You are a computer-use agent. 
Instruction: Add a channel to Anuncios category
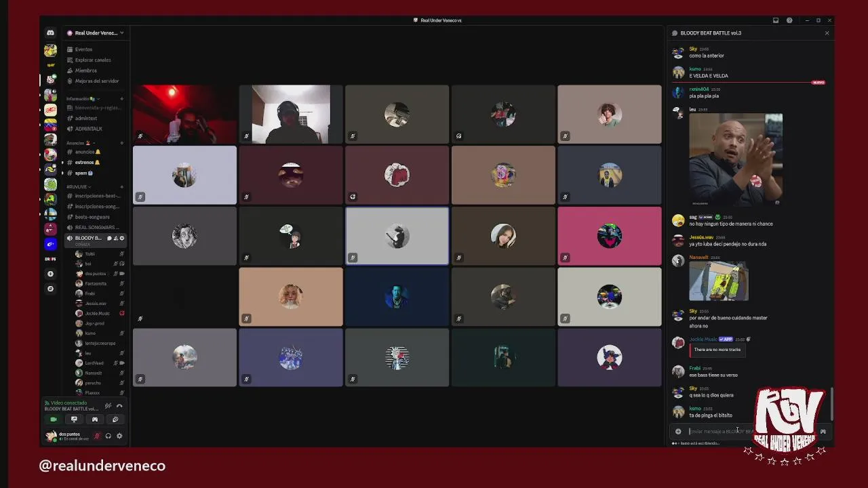122,143
